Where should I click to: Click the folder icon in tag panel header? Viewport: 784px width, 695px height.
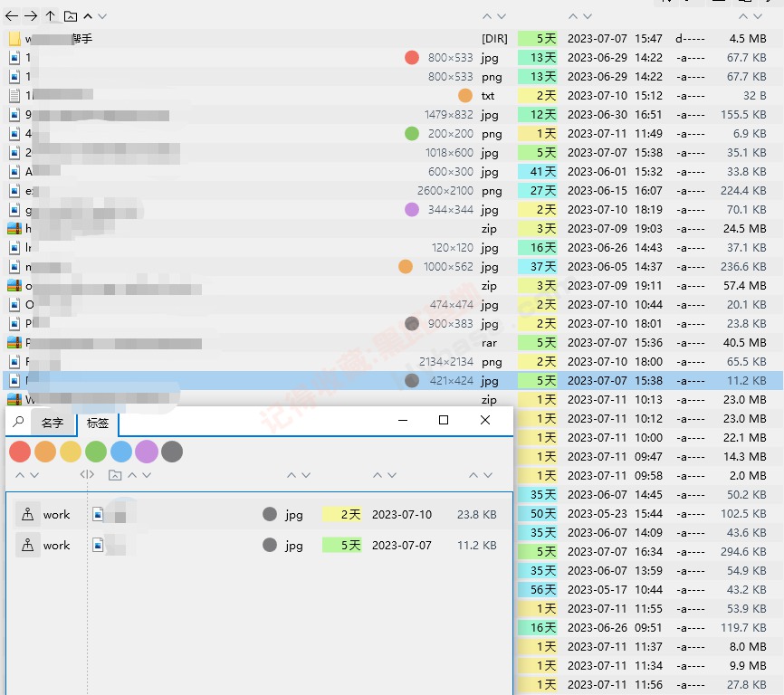tap(115, 475)
